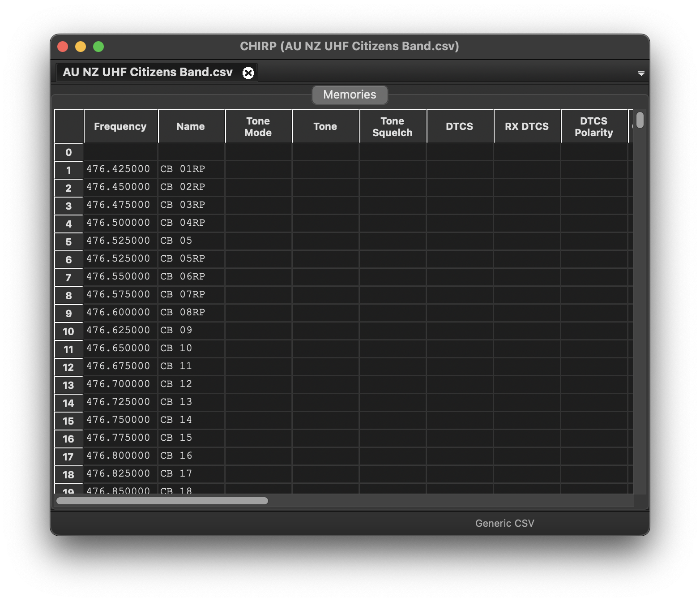Maximize CHIRP window using green button

[x=98, y=47]
